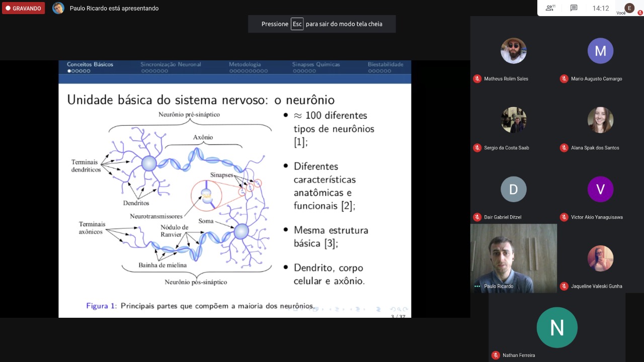Go to Metodologia slide section
This screenshot has width=644, height=362.
point(245,64)
